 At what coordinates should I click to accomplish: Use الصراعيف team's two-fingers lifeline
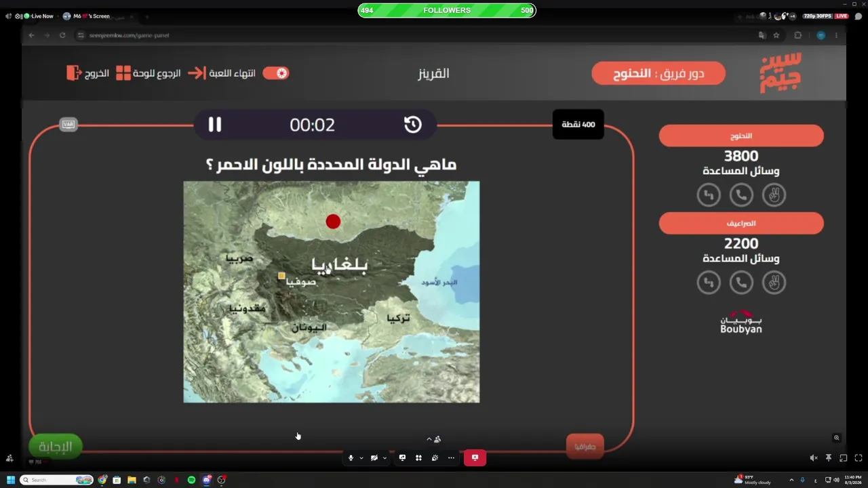[774, 283]
